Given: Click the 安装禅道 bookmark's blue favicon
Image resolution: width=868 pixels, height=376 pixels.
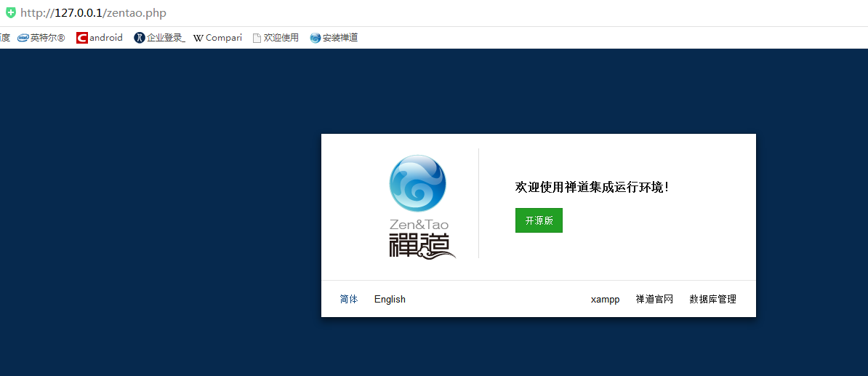Looking at the screenshot, I should 315,38.
